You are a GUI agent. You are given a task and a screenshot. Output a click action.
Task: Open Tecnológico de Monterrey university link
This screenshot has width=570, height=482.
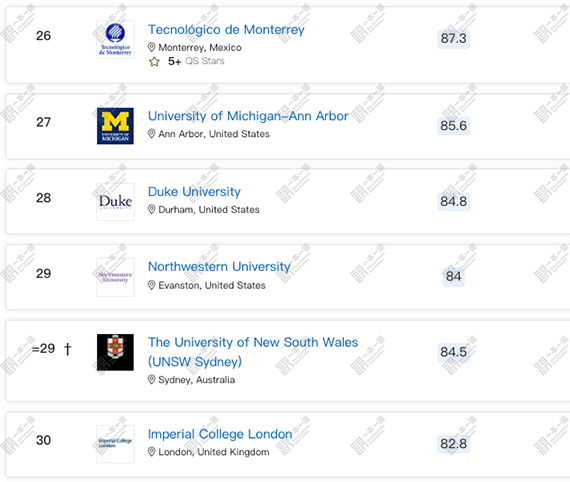[x=226, y=29]
